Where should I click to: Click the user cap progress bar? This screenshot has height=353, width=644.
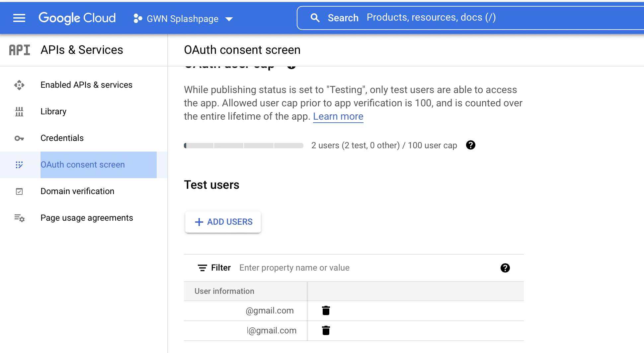(243, 145)
